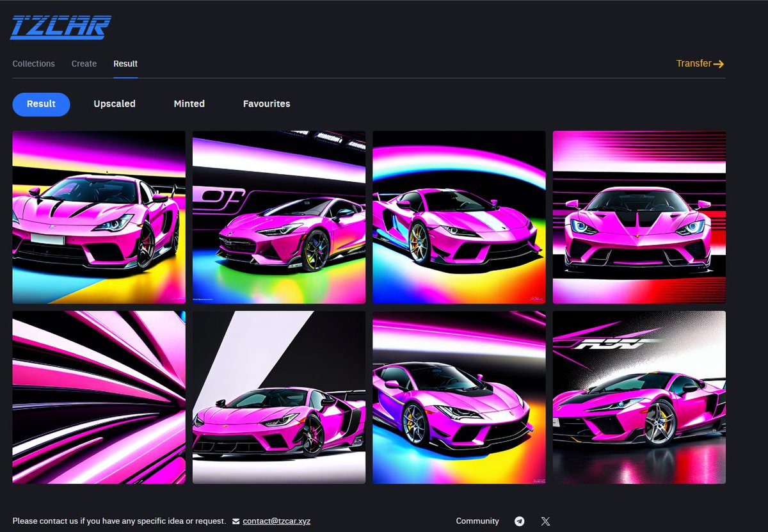Open the Create tab
768x532 pixels.
pos(84,63)
